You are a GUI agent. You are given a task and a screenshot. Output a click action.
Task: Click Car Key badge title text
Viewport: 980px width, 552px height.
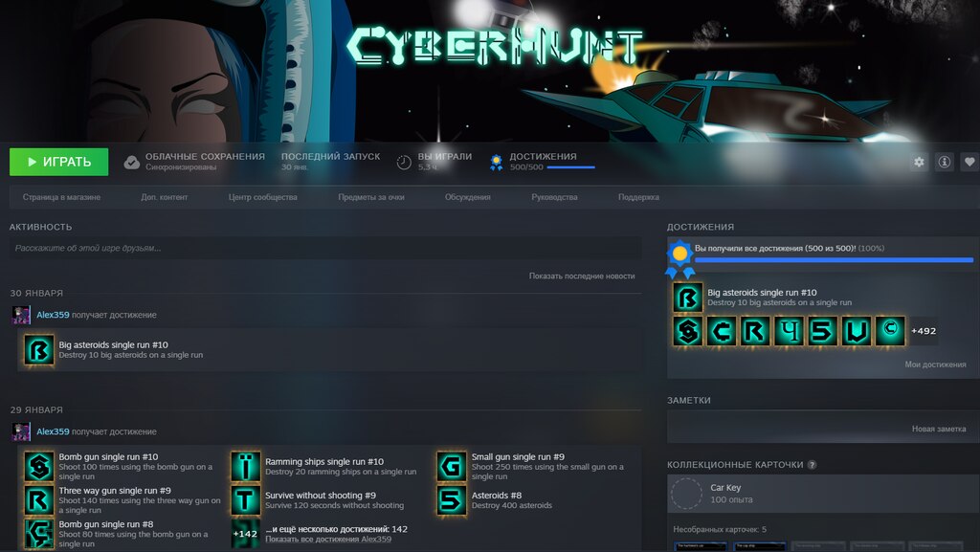click(725, 488)
